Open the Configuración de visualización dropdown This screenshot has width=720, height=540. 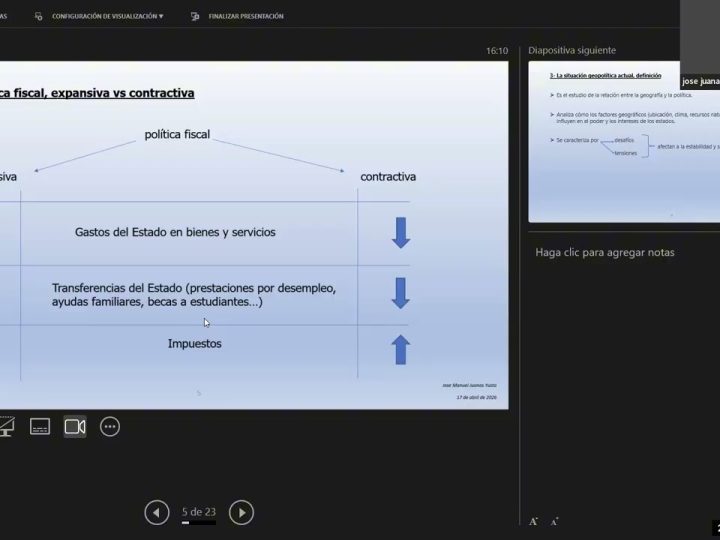pos(107,16)
